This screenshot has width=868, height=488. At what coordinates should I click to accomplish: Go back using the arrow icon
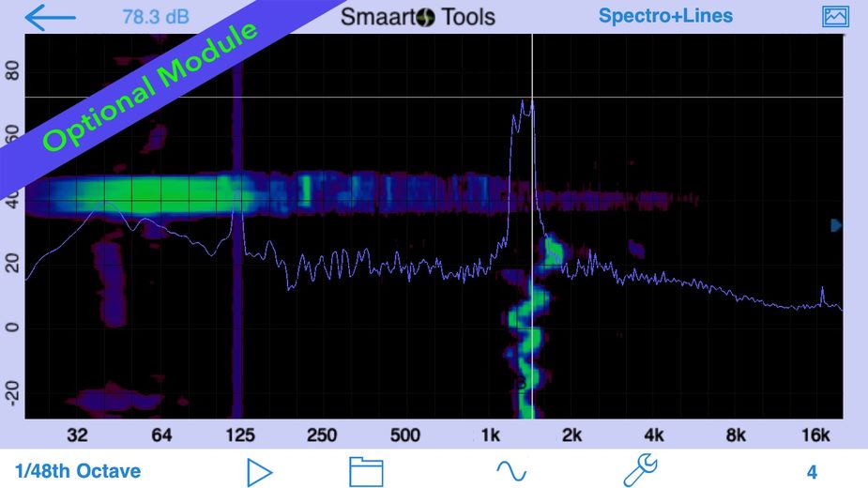(x=50, y=17)
